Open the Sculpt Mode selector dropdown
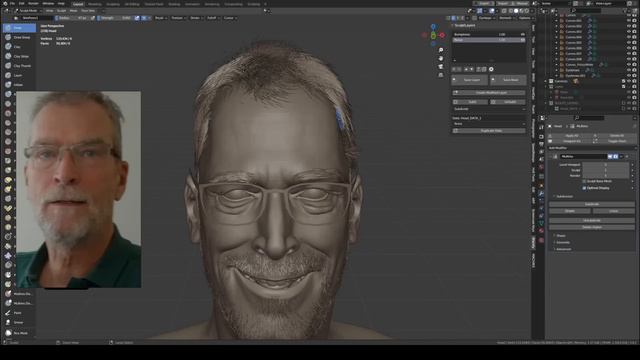Viewport: 640px width, 360px height. [x=27, y=11]
